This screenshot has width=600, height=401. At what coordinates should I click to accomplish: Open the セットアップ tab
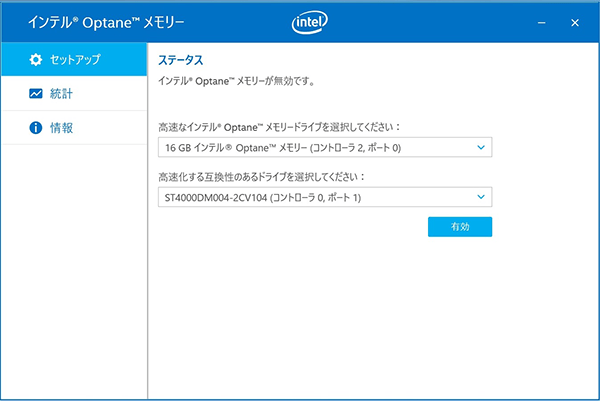(x=74, y=59)
